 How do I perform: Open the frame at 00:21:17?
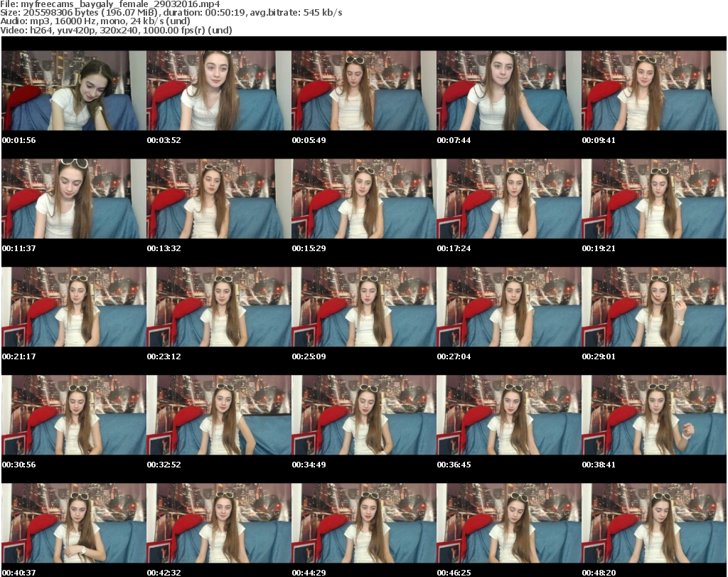74,307
